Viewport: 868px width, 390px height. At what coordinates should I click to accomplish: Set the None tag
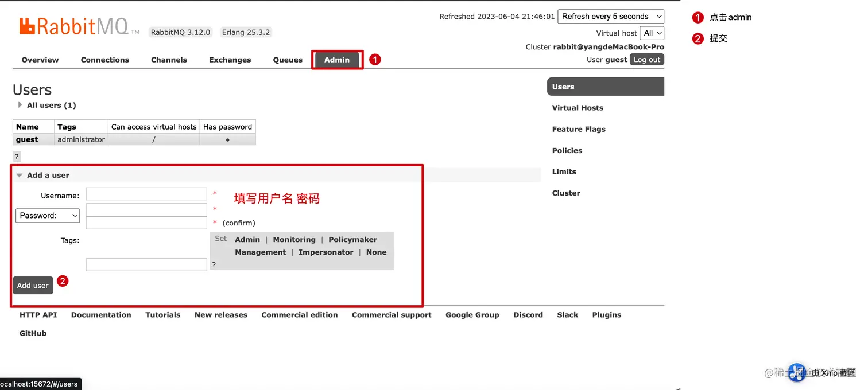(377, 252)
